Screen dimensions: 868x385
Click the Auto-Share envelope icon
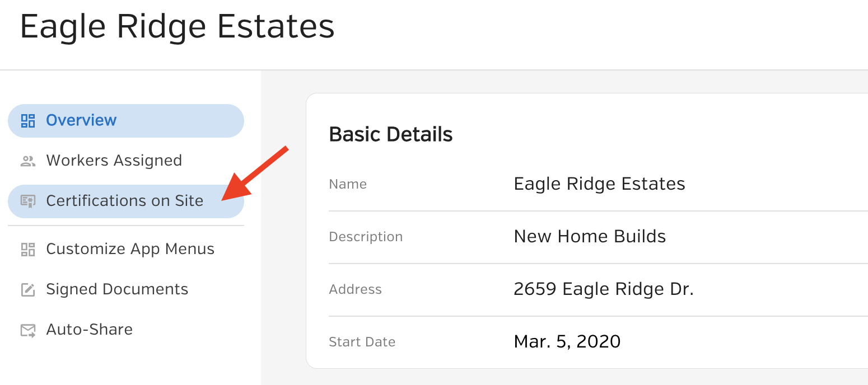tap(28, 330)
